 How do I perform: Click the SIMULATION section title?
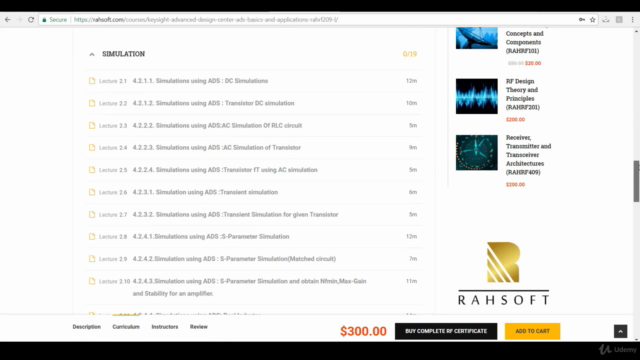123,54
